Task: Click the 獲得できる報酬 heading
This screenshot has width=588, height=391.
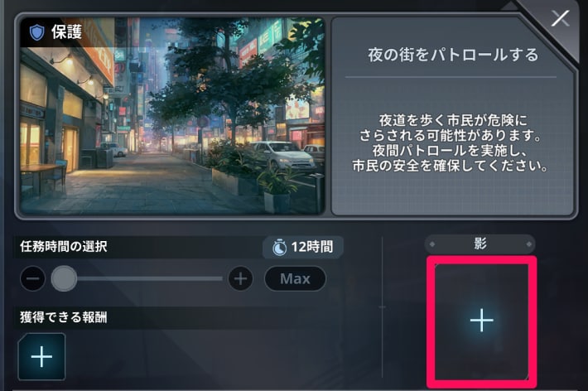Action: click(x=64, y=317)
